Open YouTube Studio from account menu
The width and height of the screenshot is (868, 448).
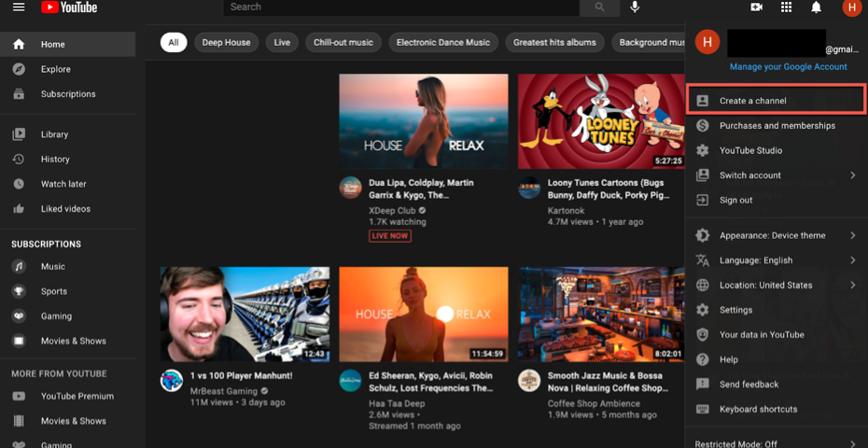tap(777, 150)
